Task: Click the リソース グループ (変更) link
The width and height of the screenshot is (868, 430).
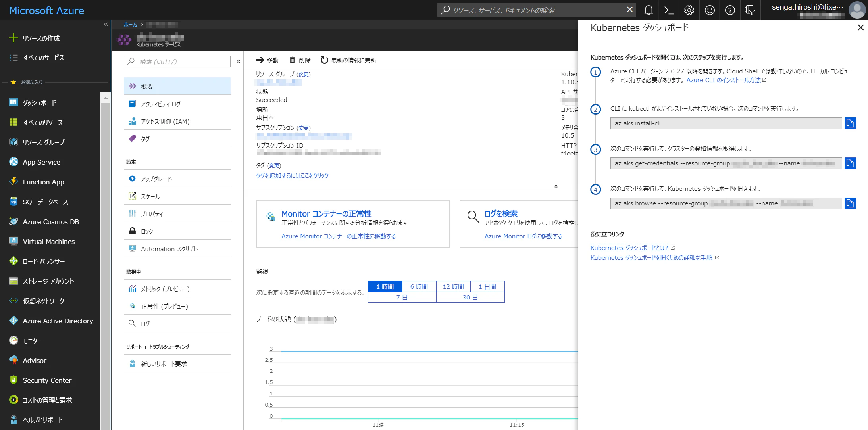Action: (x=304, y=74)
